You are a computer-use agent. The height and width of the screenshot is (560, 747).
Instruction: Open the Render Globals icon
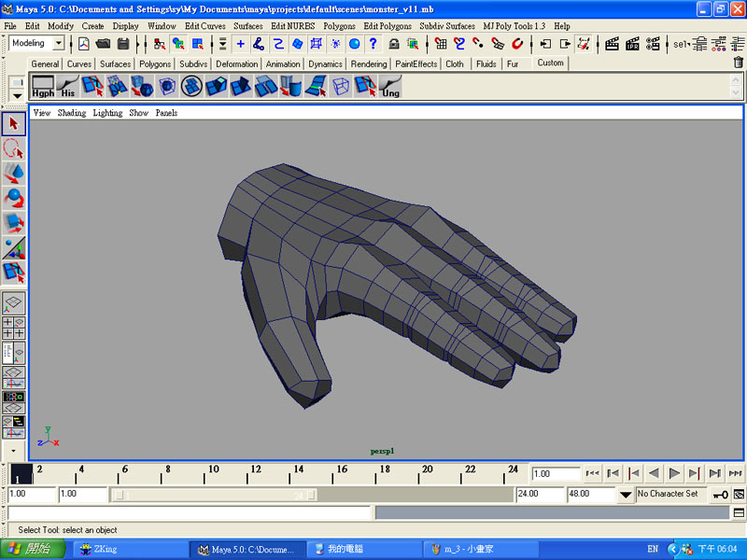(653, 44)
